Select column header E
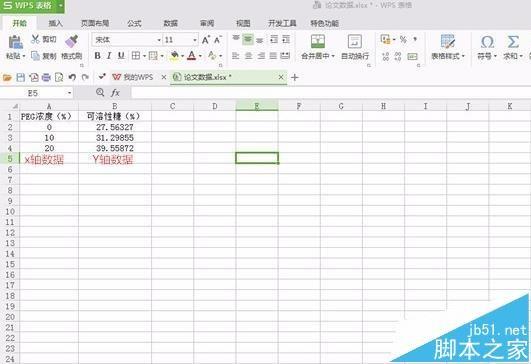Screen dimensions: 531x364 (x=257, y=106)
